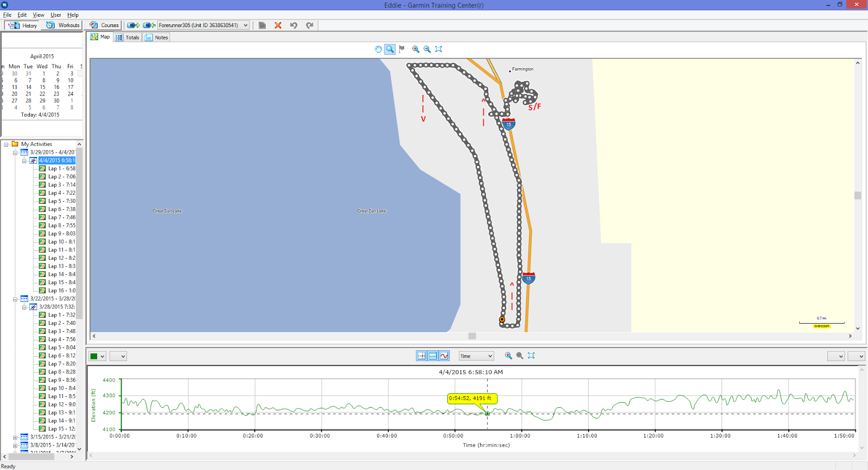Open the Time x-axis dropdown
Screen dimensions: 868x470
pos(476,356)
